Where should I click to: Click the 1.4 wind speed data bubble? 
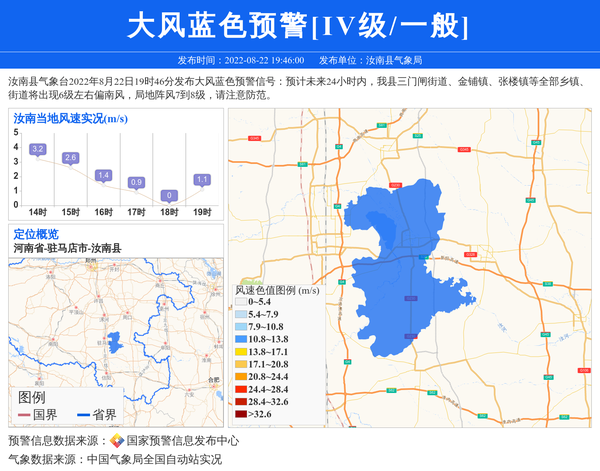pyautogui.click(x=103, y=176)
